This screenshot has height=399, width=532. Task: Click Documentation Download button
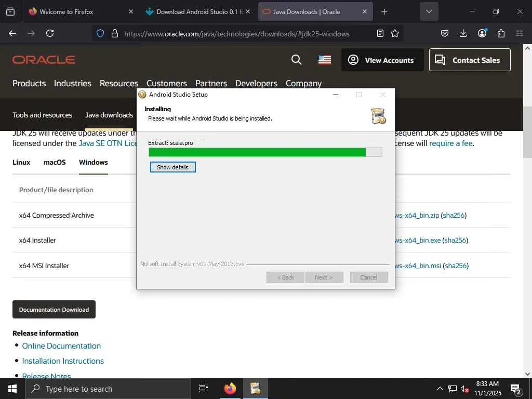[x=54, y=310]
